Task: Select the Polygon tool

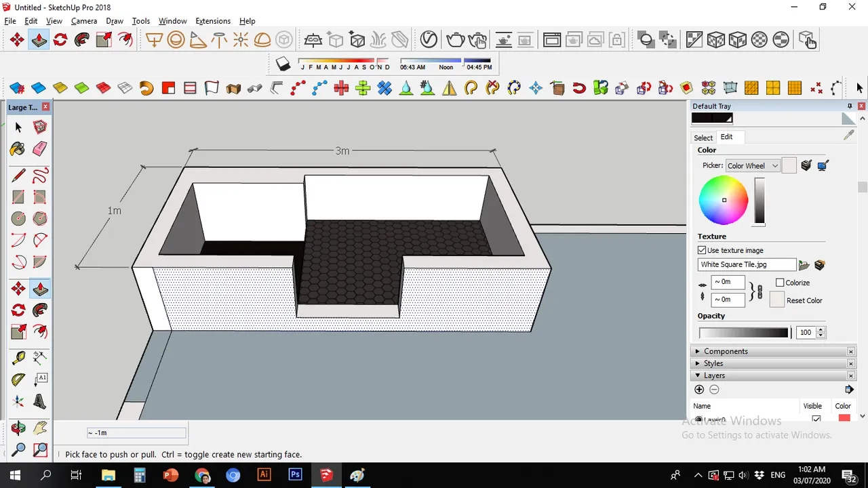Action: click(40, 219)
